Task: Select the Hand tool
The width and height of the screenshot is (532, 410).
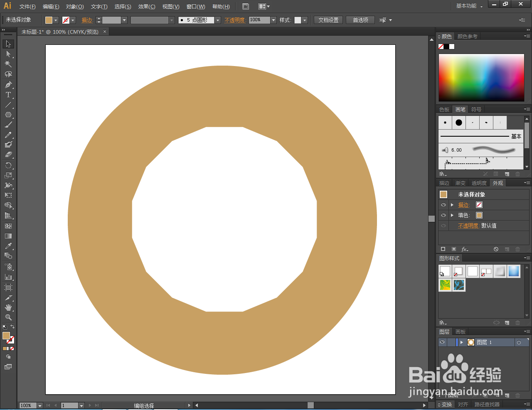Action: [8, 307]
